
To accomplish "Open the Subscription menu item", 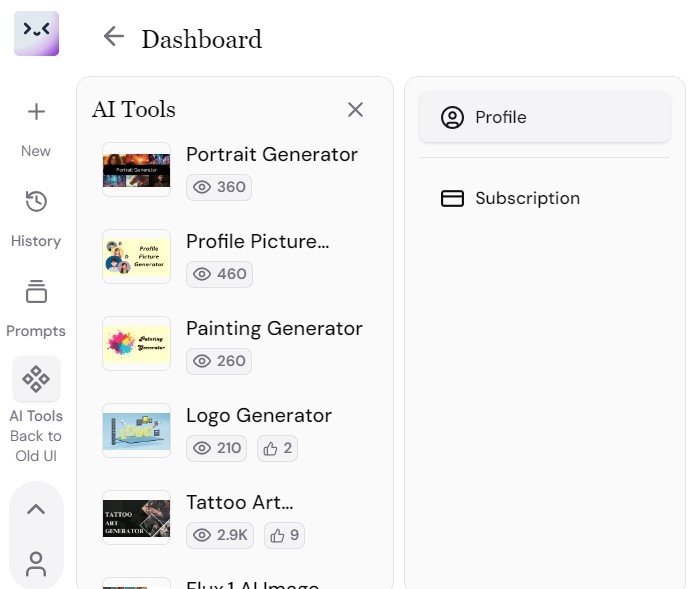I will click(544, 198).
